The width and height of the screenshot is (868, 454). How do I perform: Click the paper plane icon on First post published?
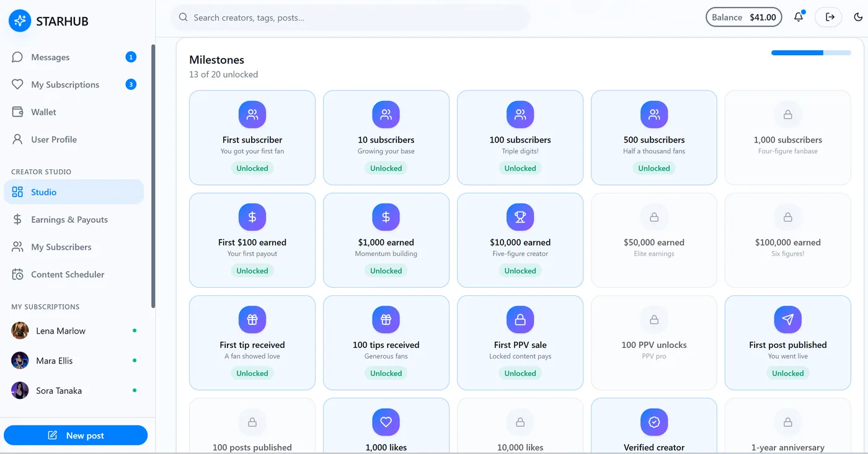(x=788, y=320)
